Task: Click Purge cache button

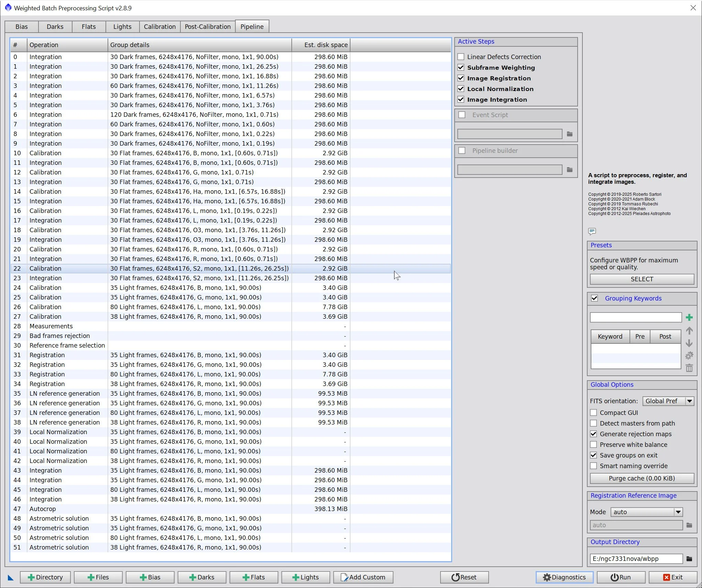Action: pyautogui.click(x=642, y=478)
